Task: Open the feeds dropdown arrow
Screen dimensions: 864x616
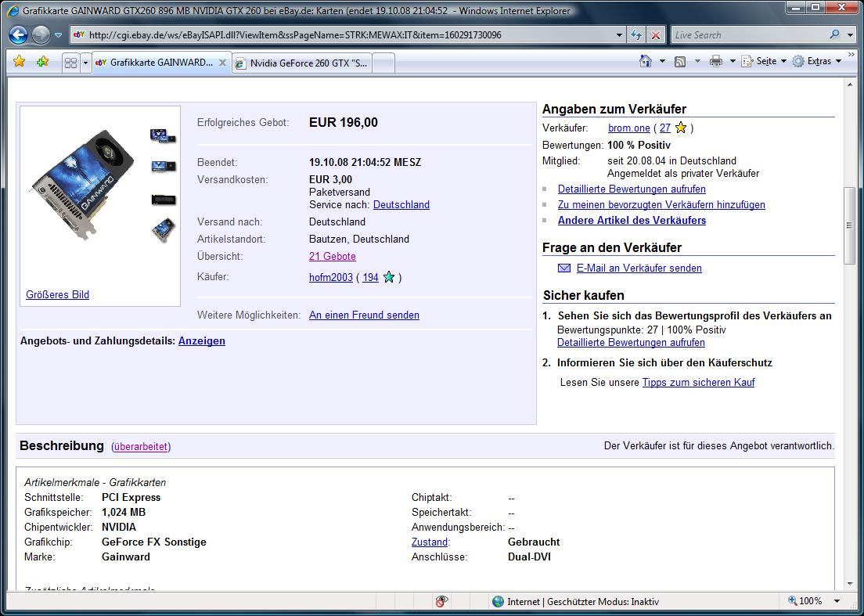Action: point(697,61)
